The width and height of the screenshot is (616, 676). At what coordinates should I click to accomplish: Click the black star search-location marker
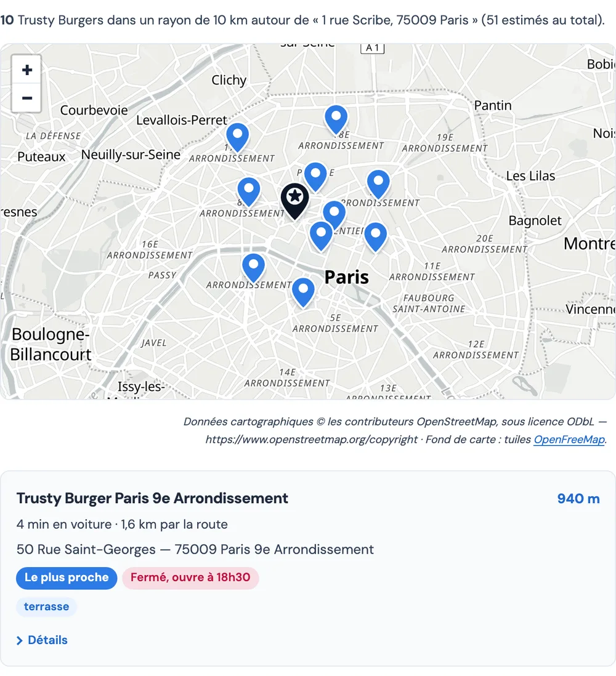coord(295,201)
